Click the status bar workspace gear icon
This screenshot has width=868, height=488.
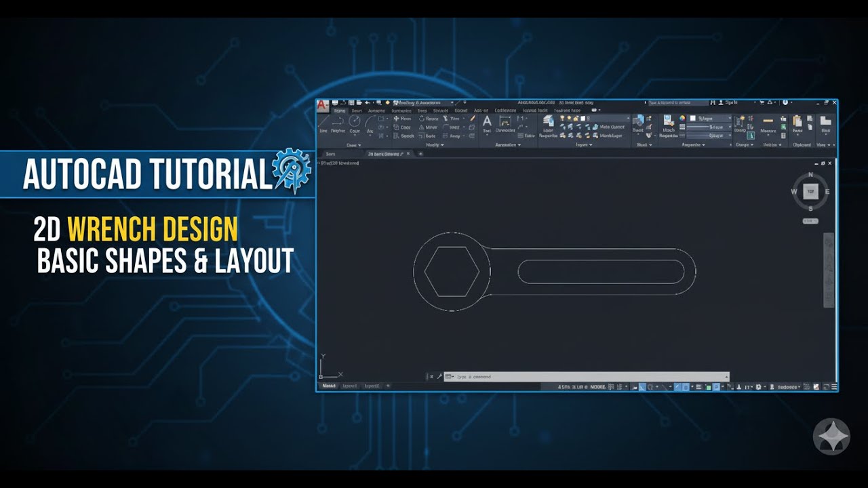click(x=758, y=387)
